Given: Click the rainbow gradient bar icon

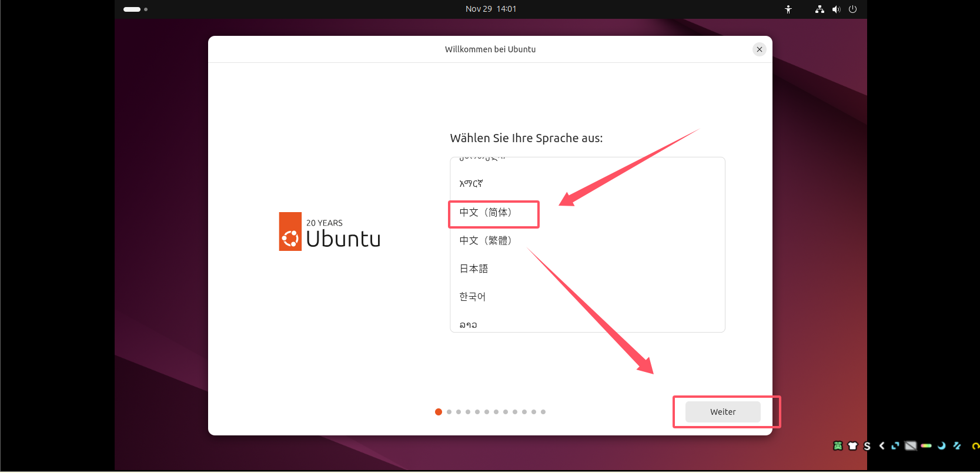Looking at the screenshot, I should 927,446.
